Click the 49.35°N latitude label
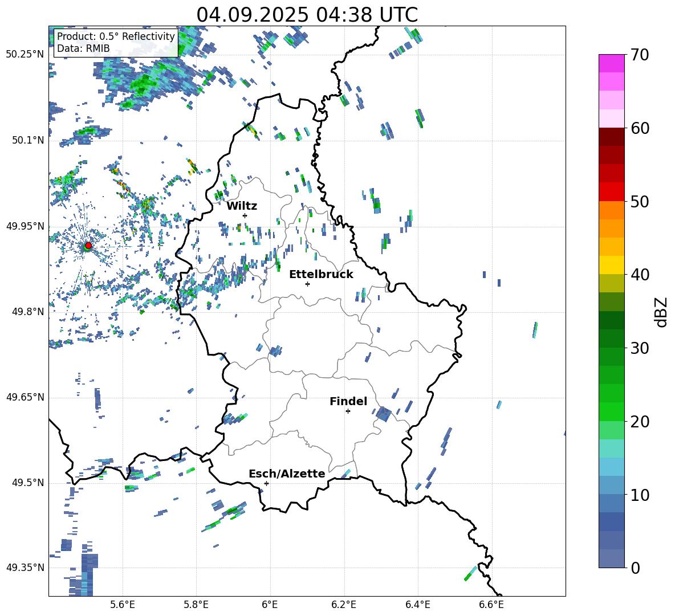The image size is (675, 616). [25, 568]
